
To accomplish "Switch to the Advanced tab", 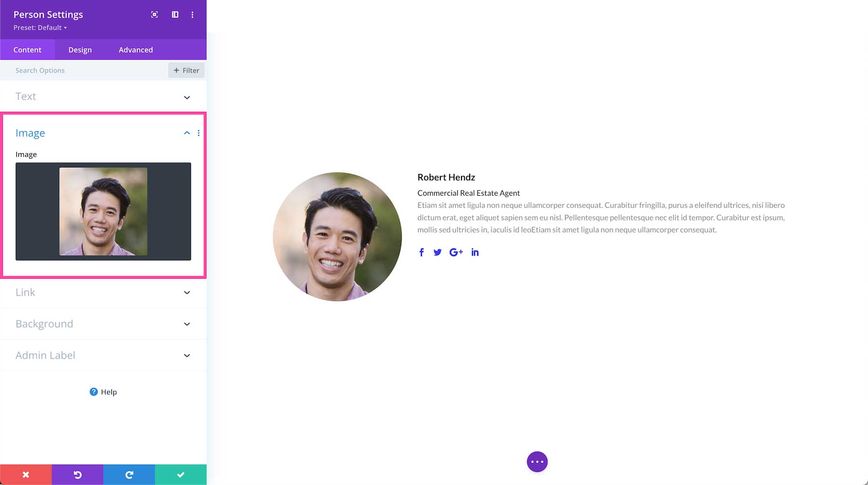I will click(136, 49).
